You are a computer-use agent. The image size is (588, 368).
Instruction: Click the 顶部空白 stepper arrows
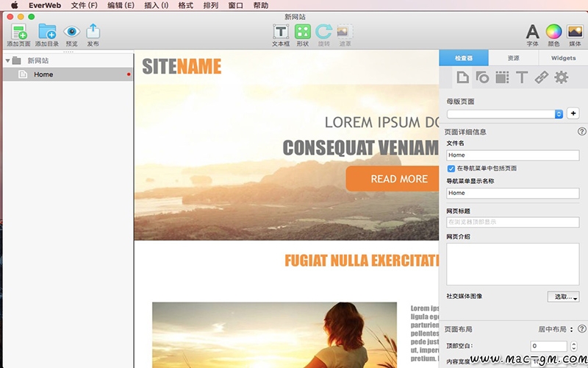tap(573, 346)
